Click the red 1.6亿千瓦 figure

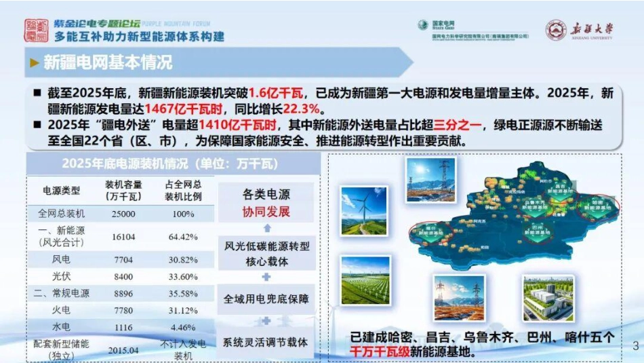click(x=276, y=93)
